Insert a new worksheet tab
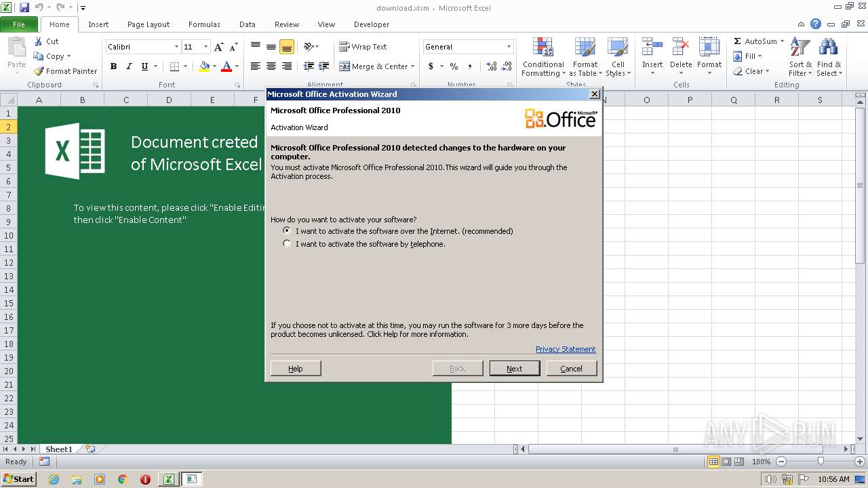Image resolution: width=868 pixels, height=488 pixels. point(90,449)
